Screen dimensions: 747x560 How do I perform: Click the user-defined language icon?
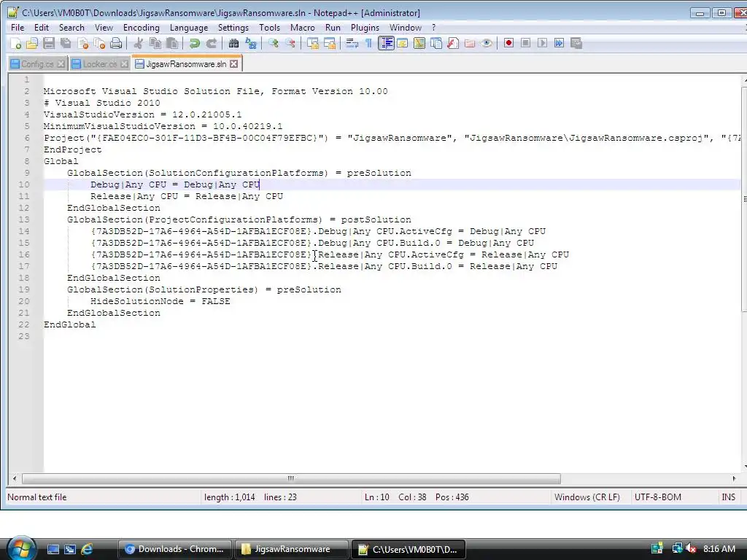coord(403,44)
